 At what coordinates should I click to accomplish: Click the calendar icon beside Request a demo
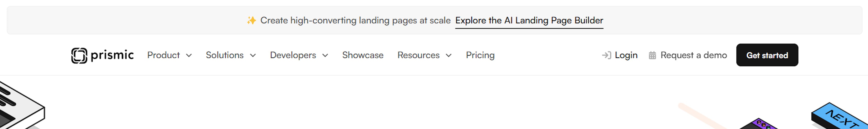tap(652, 55)
